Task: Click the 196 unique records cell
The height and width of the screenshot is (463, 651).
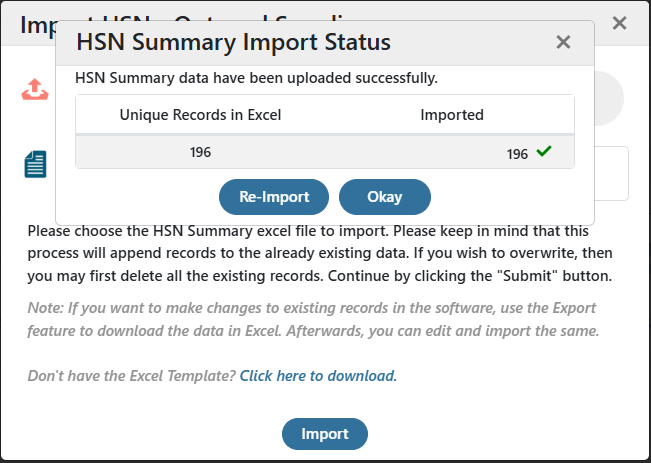Action: [200, 152]
